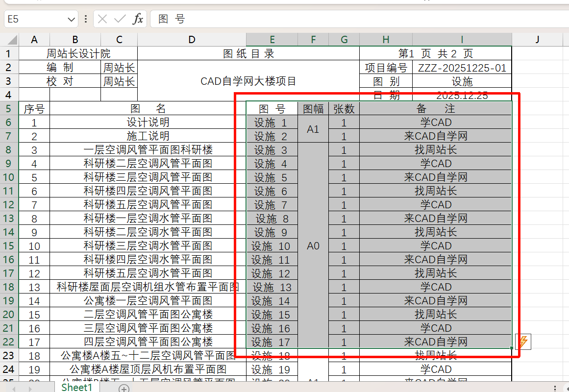
Task: Select column D header
Action: point(192,40)
